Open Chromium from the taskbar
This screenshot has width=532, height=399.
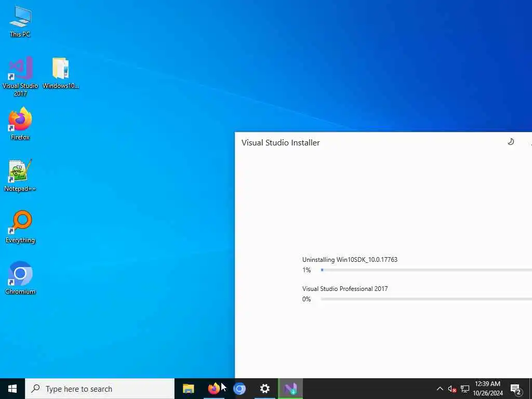240,389
